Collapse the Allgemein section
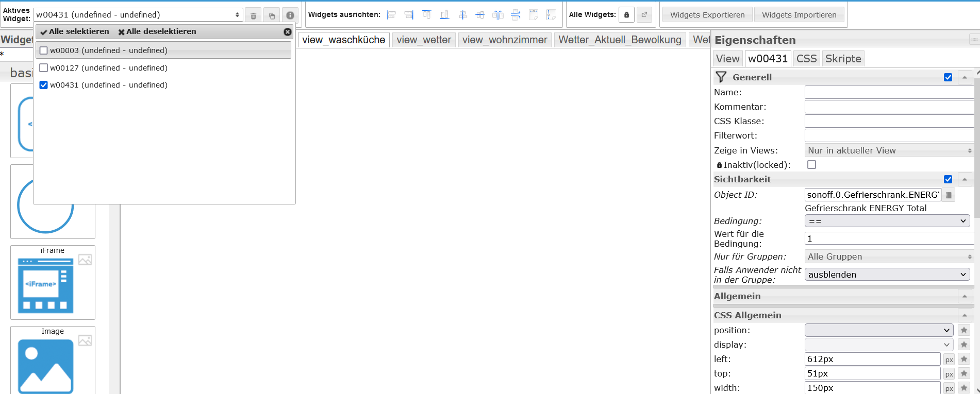This screenshot has width=980, height=394. coord(965,296)
